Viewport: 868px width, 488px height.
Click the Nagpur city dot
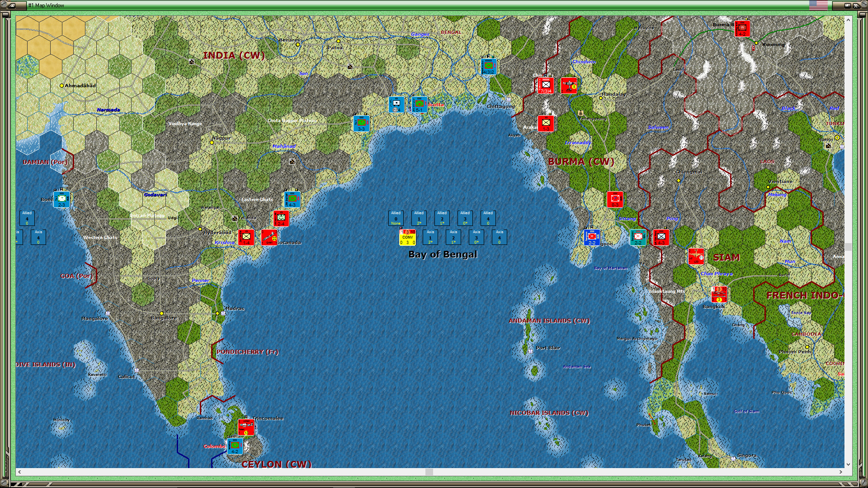point(212,142)
